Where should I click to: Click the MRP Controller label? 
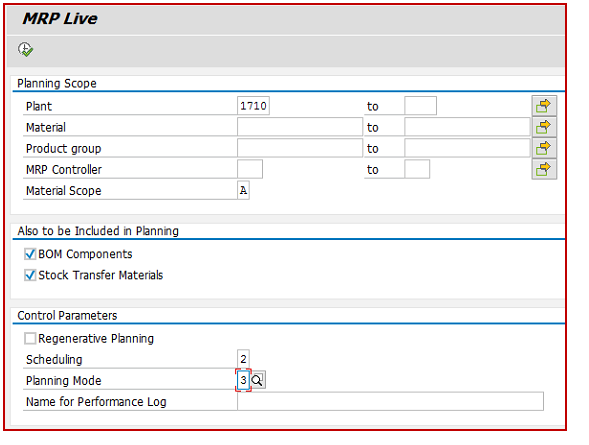pos(64,170)
